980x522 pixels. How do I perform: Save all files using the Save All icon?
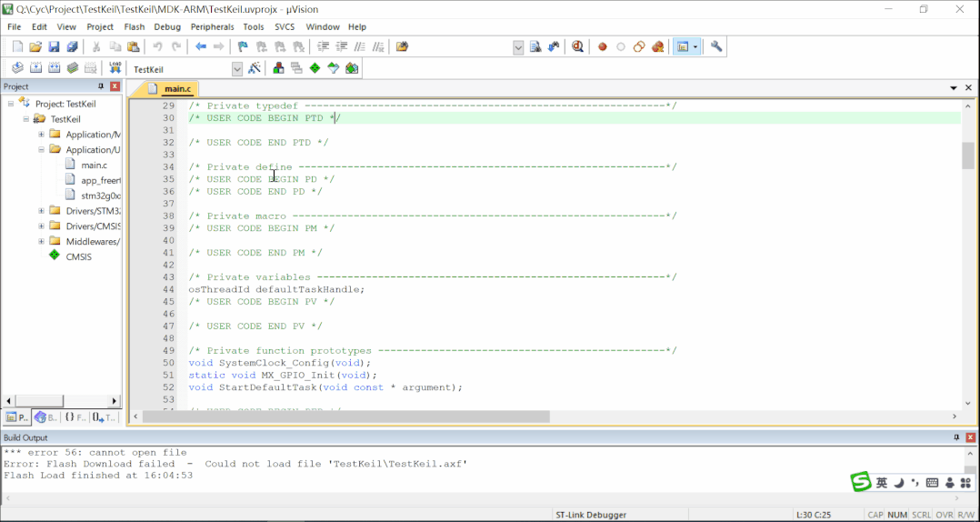(73, 47)
